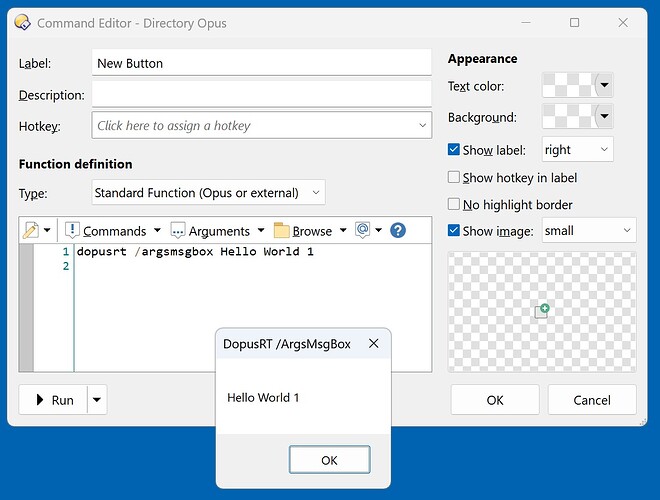Click the Directory Opus title bar icon
This screenshot has height=500, width=660.
tap(22, 22)
